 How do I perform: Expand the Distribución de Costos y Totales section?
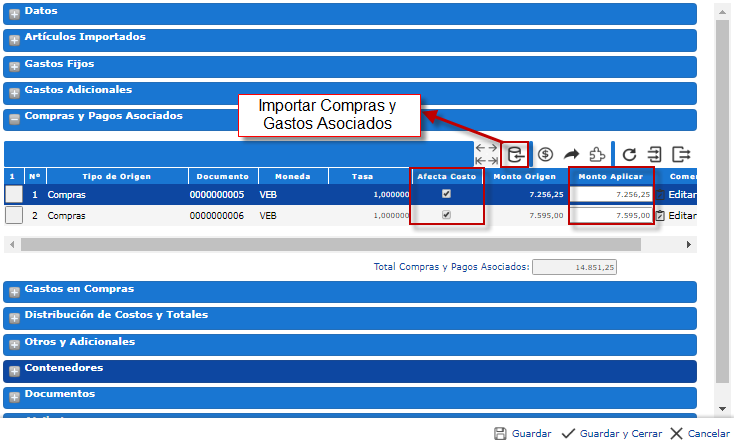[15, 318]
